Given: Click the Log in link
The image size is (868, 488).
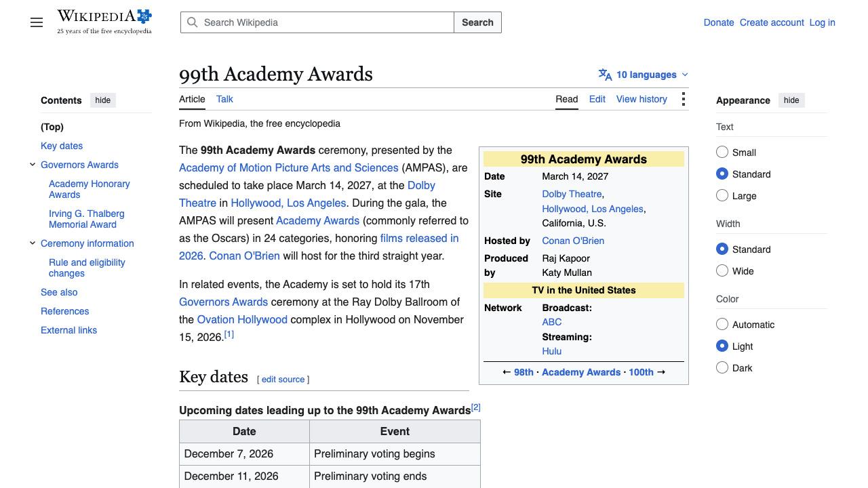Looking at the screenshot, I should tap(822, 22).
